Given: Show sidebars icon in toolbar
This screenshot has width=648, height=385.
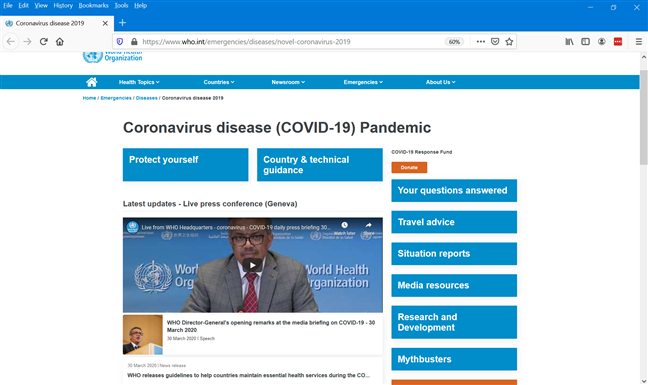Looking at the screenshot, I should (x=586, y=42).
